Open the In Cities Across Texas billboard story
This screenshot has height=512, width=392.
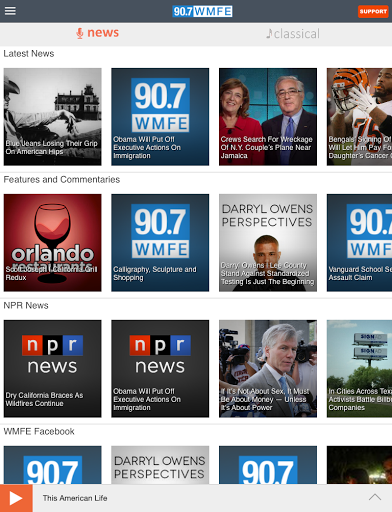pos(359,369)
